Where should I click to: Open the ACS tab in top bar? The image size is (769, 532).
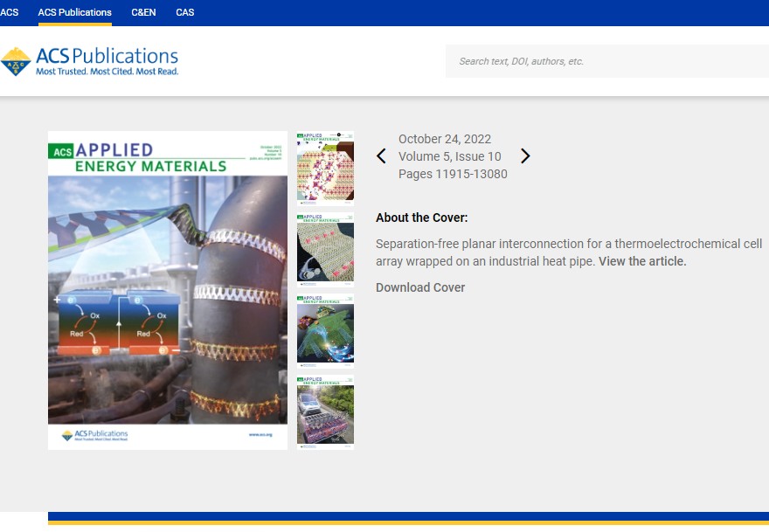click(9, 12)
